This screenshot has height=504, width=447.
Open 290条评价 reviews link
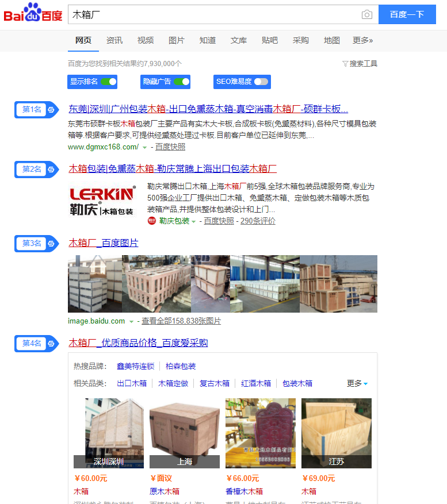click(x=258, y=221)
